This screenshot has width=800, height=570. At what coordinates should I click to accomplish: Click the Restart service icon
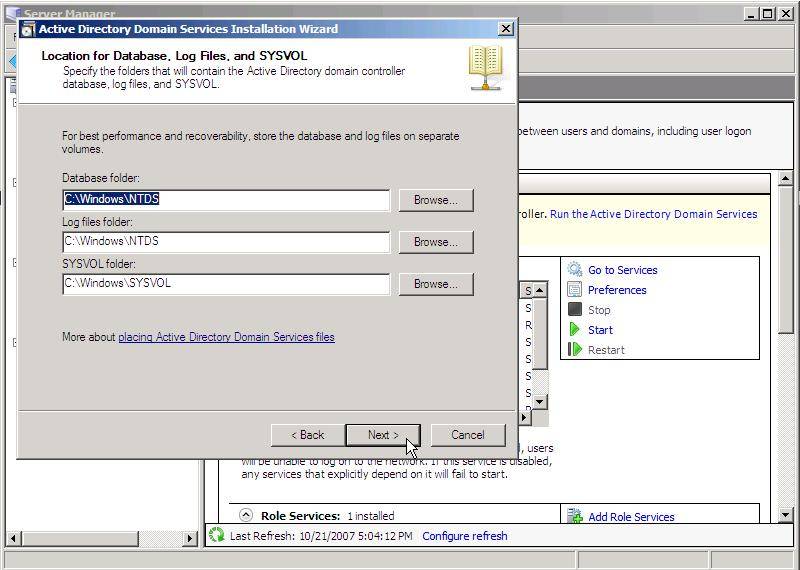[574, 349]
